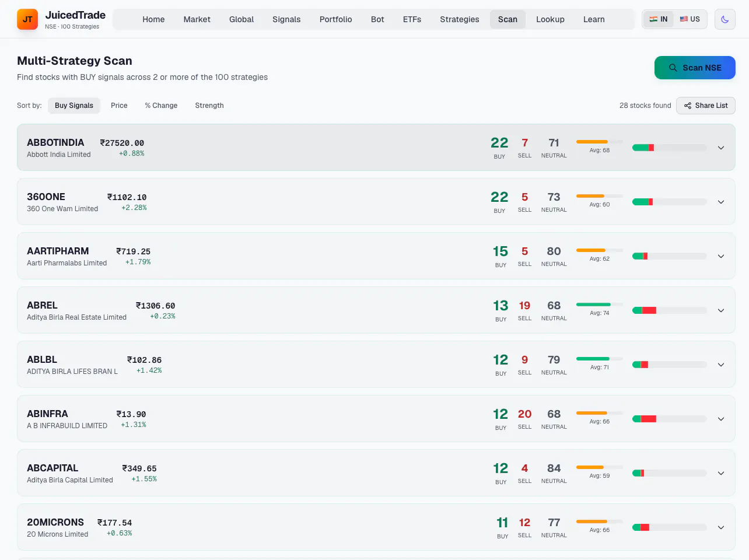Viewport: 749px width, 560px height.
Task: Expand the ABCAPITAL row chevron
Action: click(x=721, y=473)
